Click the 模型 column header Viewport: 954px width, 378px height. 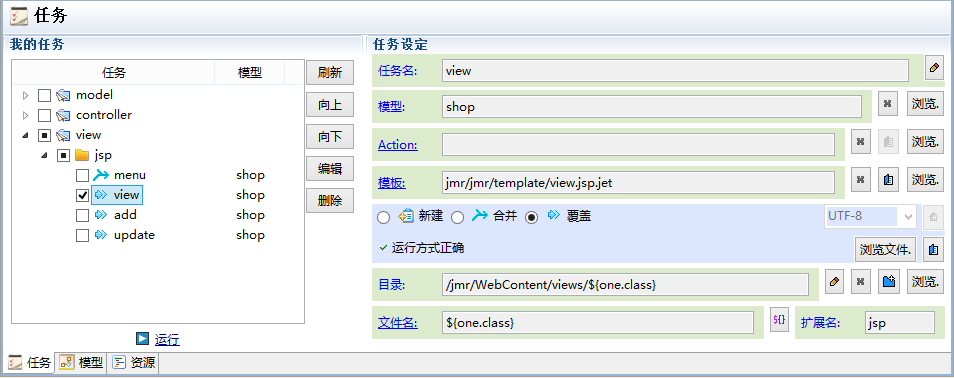point(249,72)
